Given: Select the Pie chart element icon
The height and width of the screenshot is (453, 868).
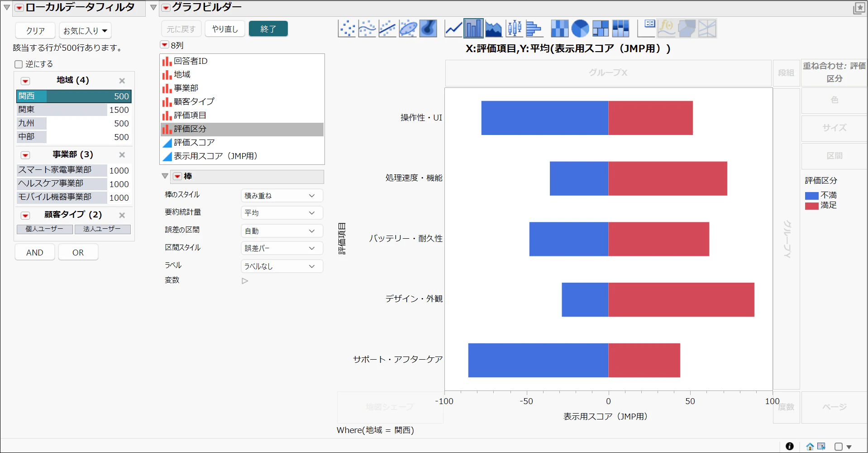Looking at the screenshot, I should (580, 29).
